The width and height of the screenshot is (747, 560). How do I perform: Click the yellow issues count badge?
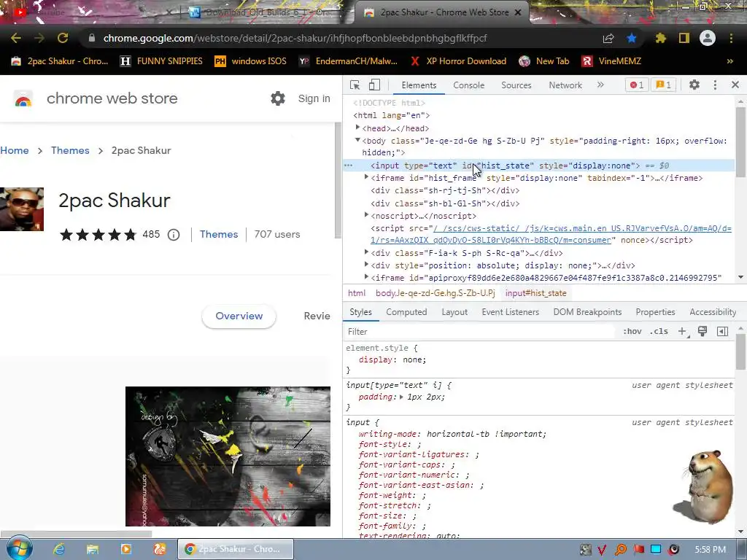click(x=663, y=85)
